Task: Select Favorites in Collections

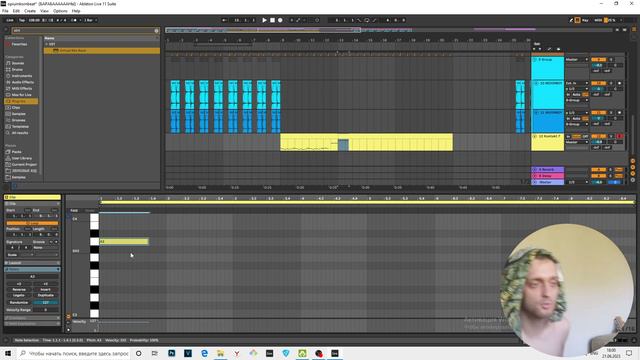Action: click(19, 44)
